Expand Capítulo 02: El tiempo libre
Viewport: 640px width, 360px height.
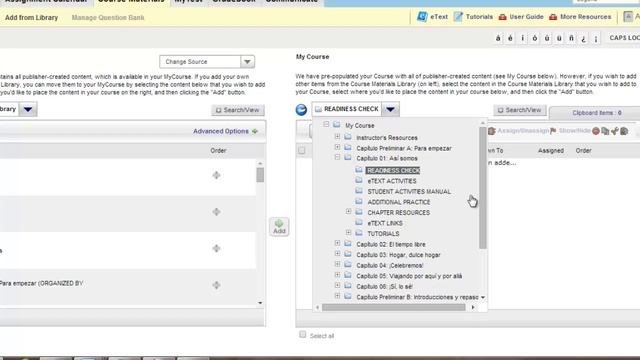click(x=337, y=243)
